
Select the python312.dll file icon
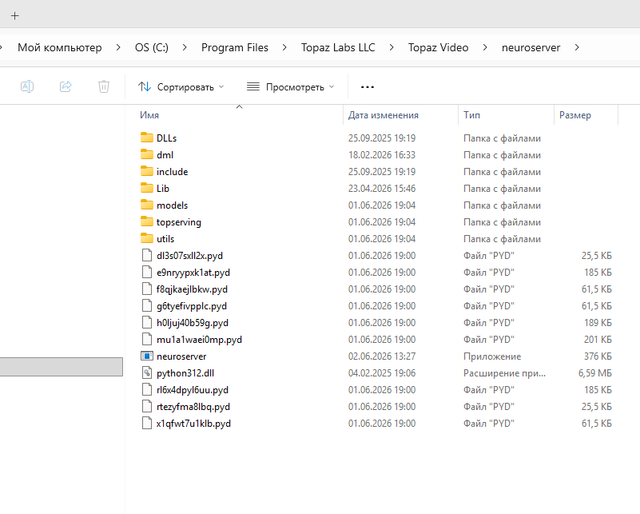point(147,372)
